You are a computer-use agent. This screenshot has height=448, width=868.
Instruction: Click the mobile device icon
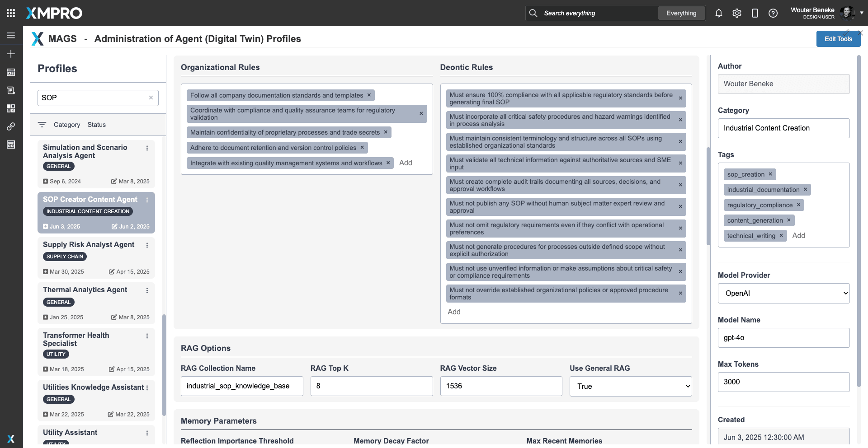coord(755,13)
